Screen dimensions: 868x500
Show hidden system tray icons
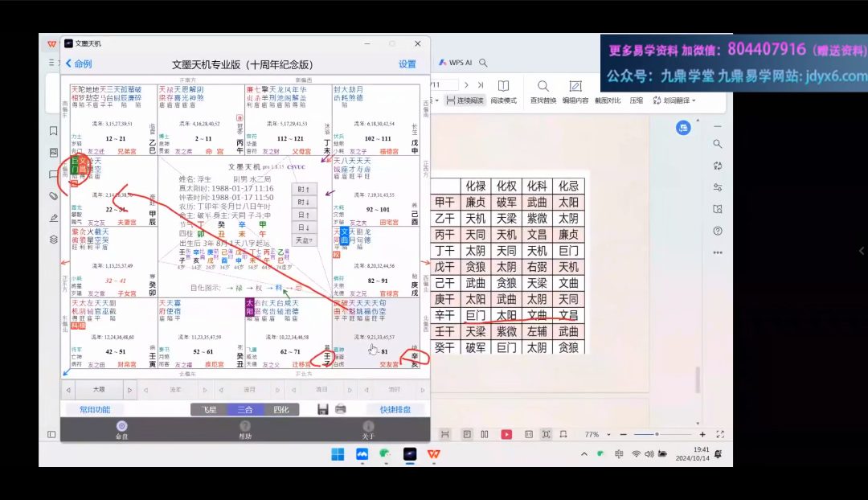584,454
